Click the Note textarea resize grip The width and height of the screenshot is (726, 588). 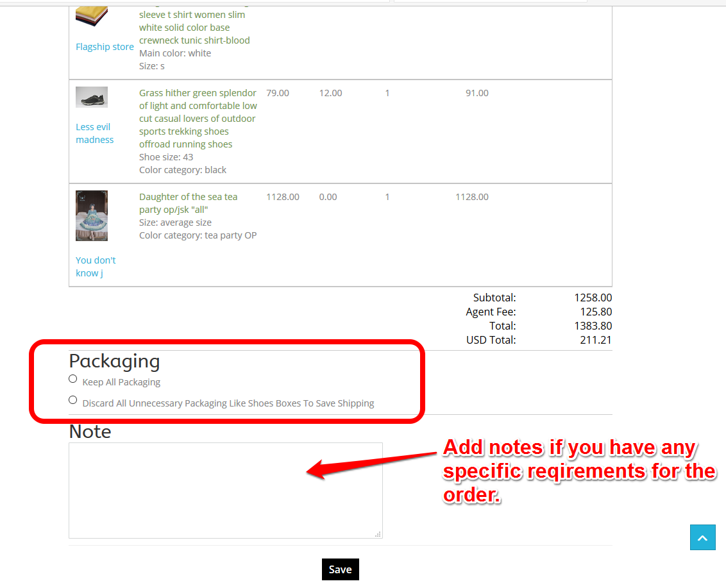[378, 534]
